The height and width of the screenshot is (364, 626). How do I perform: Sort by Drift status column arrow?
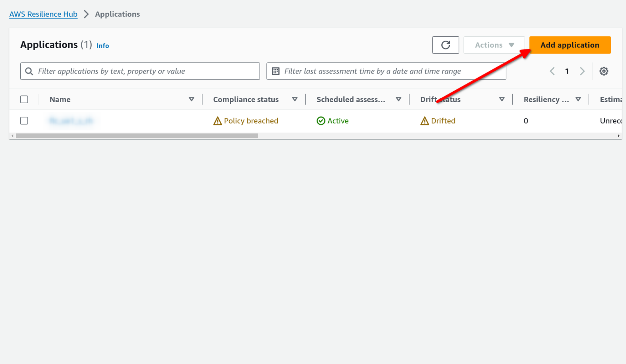tap(502, 99)
